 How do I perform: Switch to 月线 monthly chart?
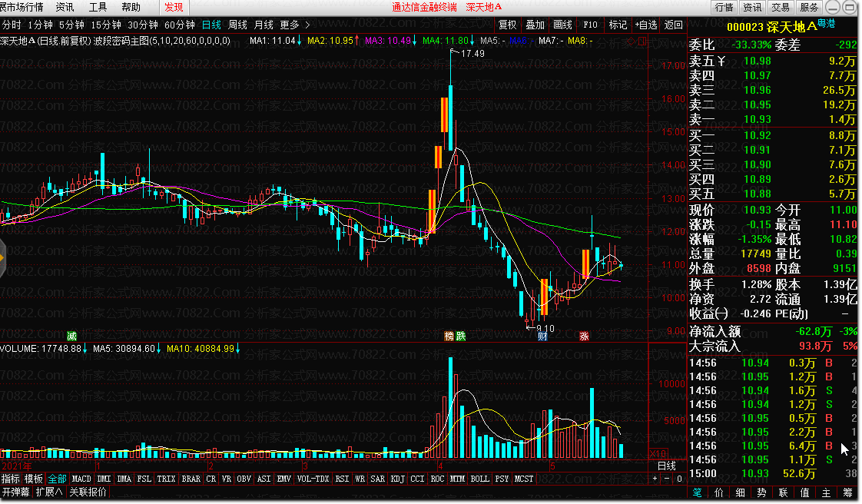coord(264,25)
